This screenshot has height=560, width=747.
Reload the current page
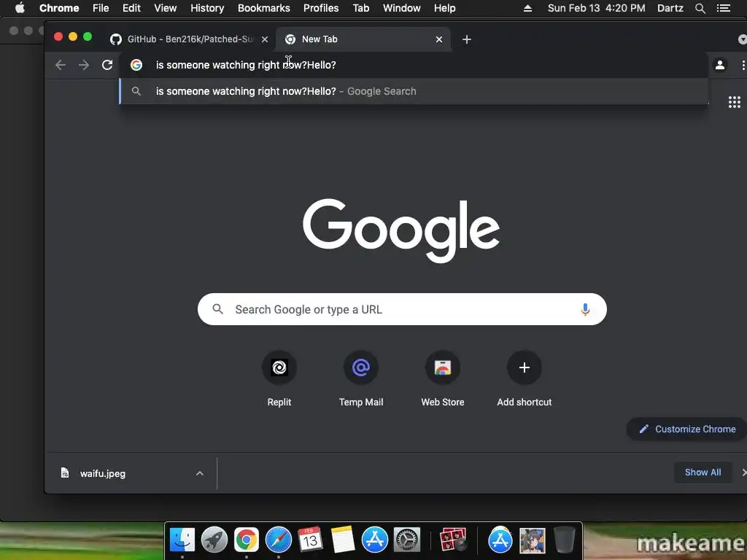pyautogui.click(x=107, y=65)
